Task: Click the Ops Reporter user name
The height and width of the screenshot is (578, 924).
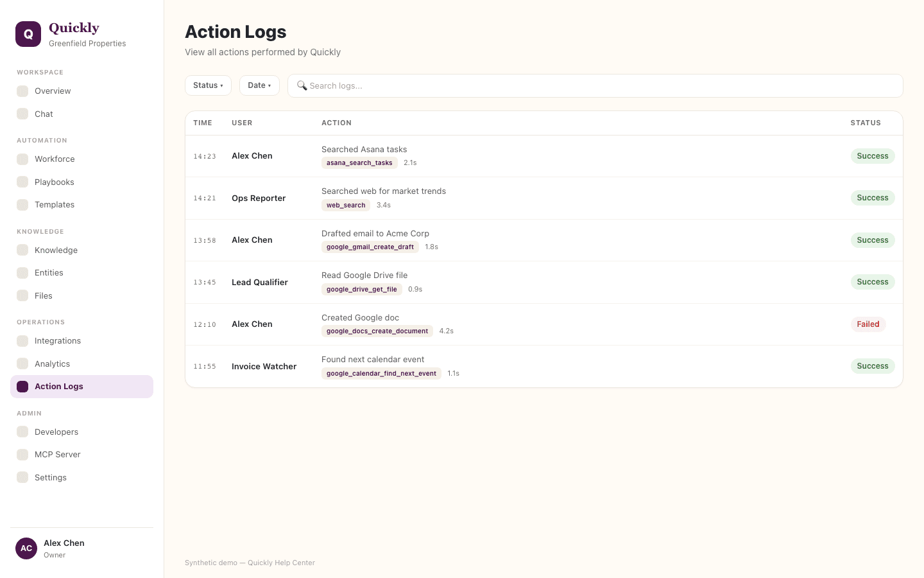Action: pyautogui.click(x=259, y=198)
